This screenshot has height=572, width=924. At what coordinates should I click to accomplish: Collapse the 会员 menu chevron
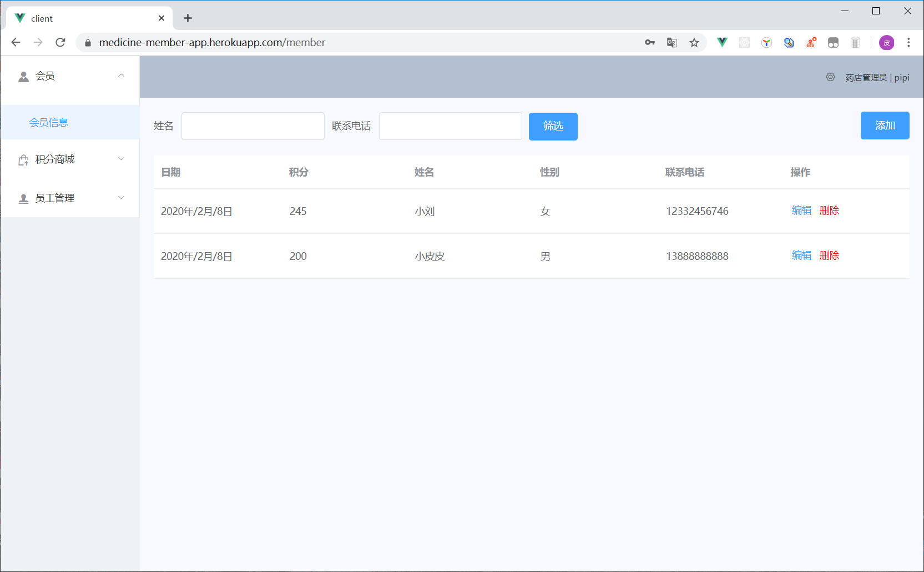(x=121, y=76)
